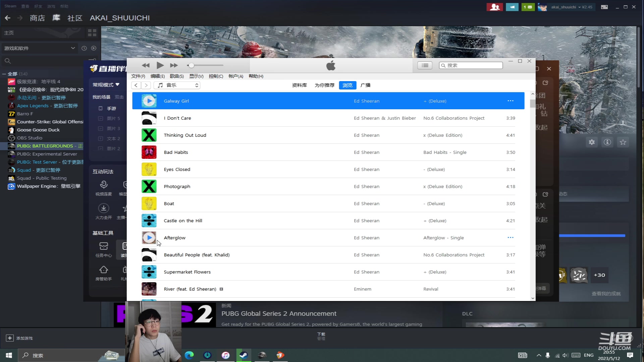Open the 音乐 media type dropdown
This screenshot has width=644, height=362.
click(x=177, y=85)
